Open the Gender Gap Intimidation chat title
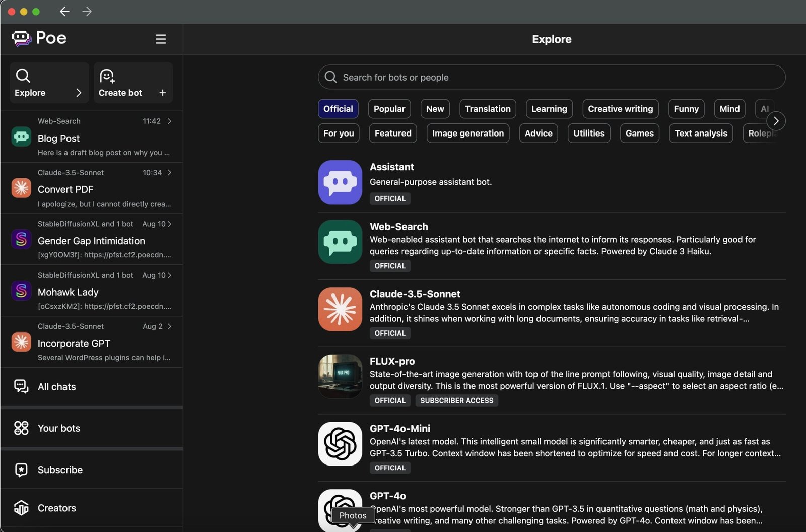 click(x=91, y=241)
